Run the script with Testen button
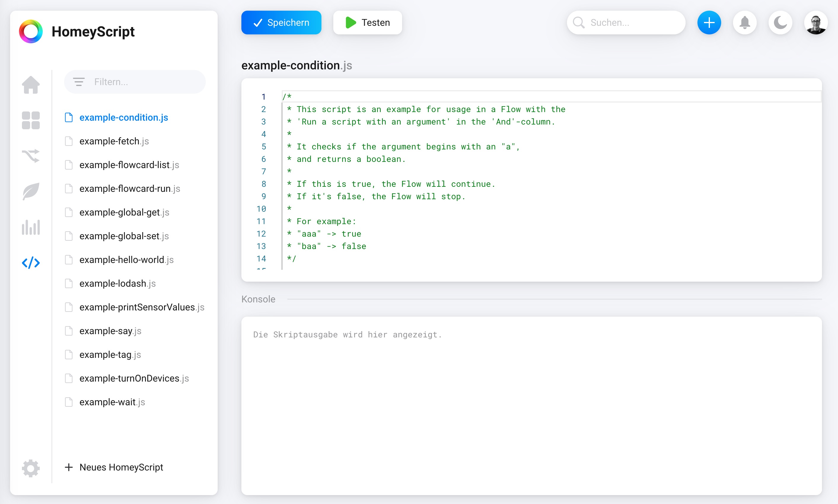This screenshot has height=504, width=838. 367,23
